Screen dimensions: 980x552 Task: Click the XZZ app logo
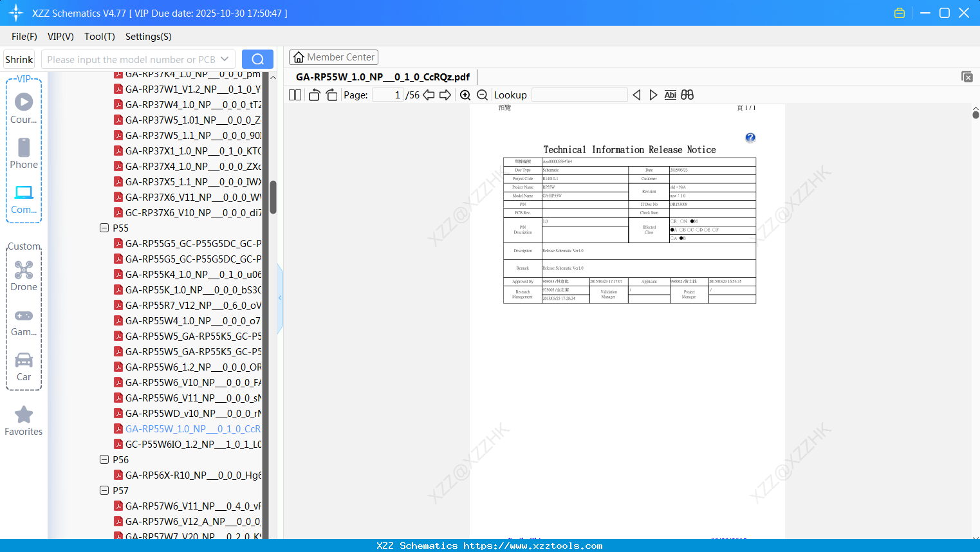click(x=16, y=13)
